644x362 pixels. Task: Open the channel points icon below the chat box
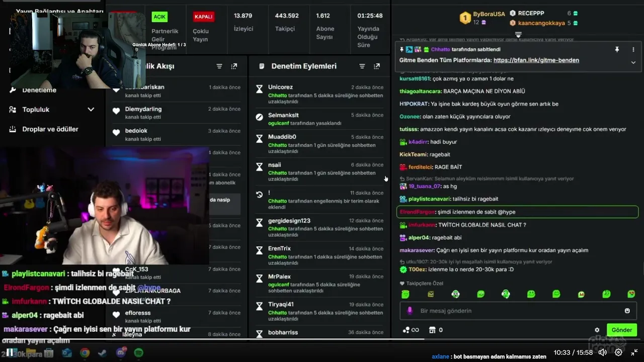(411, 330)
